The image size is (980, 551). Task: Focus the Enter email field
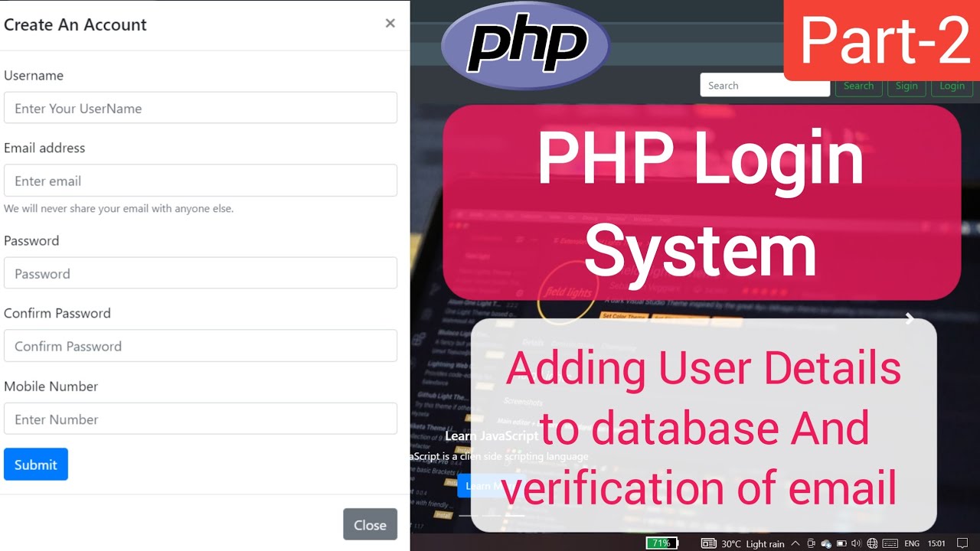(201, 181)
